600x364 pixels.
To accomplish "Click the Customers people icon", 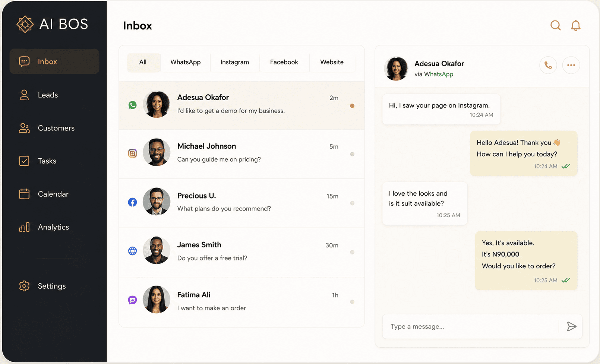I will tap(24, 128).
